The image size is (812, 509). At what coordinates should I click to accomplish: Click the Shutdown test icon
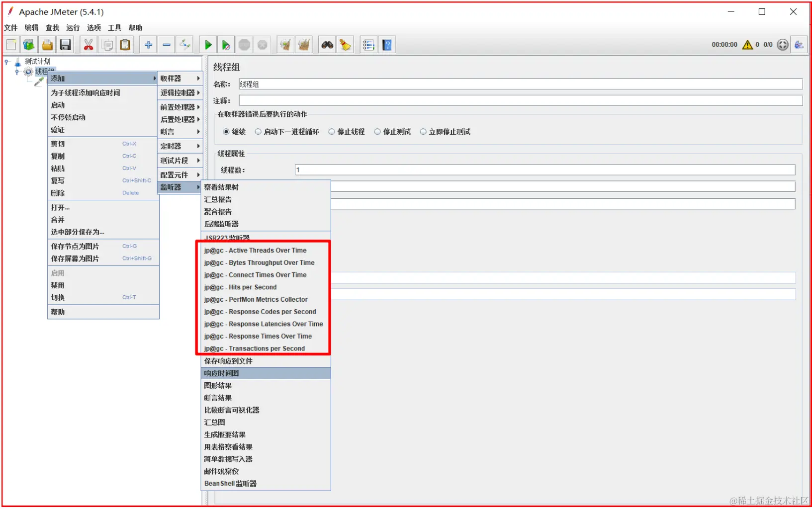point(263,45)
